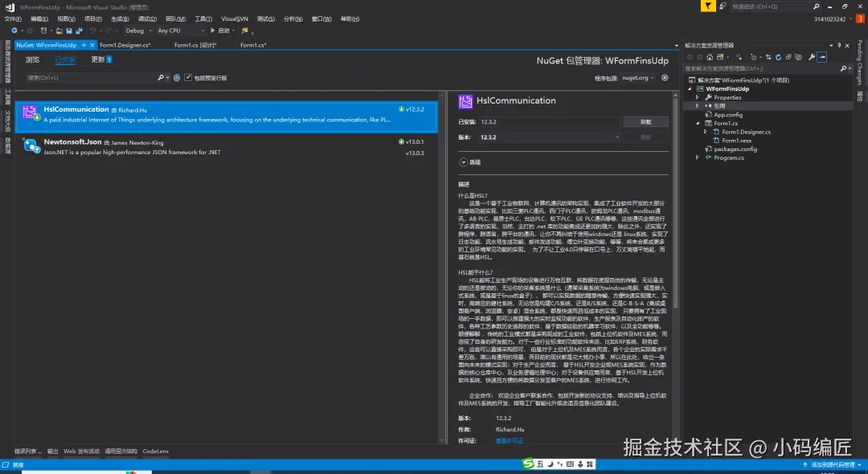Open the VisualSVN menu
This screenshot has height=474, width=868.
[x=235, y=18]
